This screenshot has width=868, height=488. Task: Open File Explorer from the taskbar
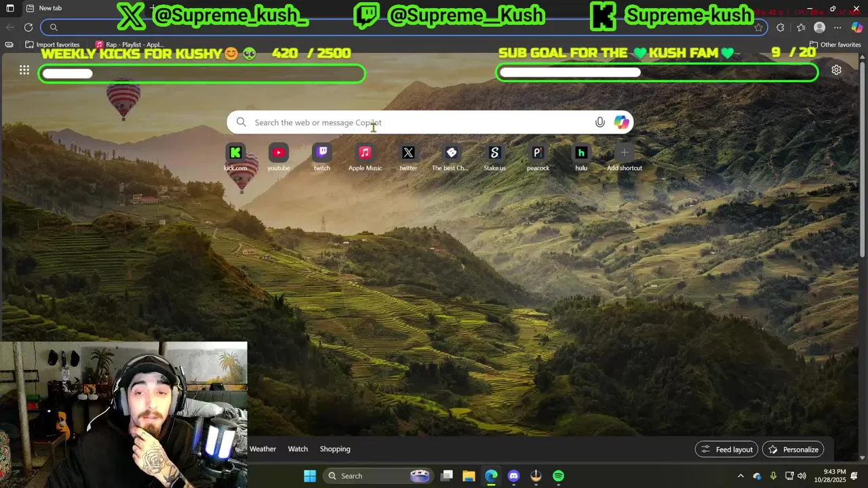point(469,476)
